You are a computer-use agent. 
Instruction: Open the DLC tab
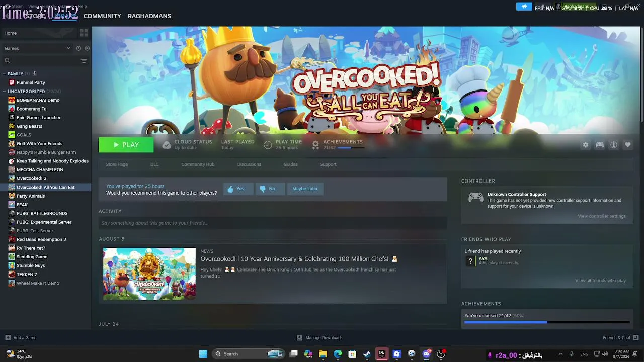[154, 164]
